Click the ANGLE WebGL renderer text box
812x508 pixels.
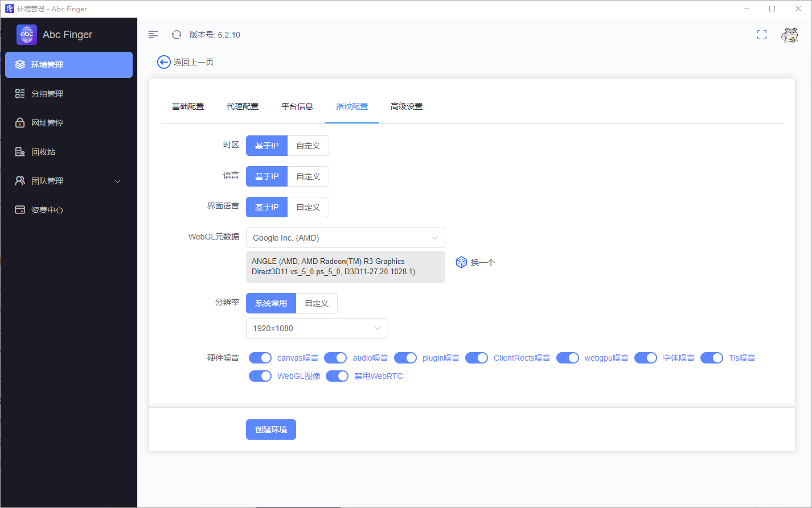(x=345, y=267)
